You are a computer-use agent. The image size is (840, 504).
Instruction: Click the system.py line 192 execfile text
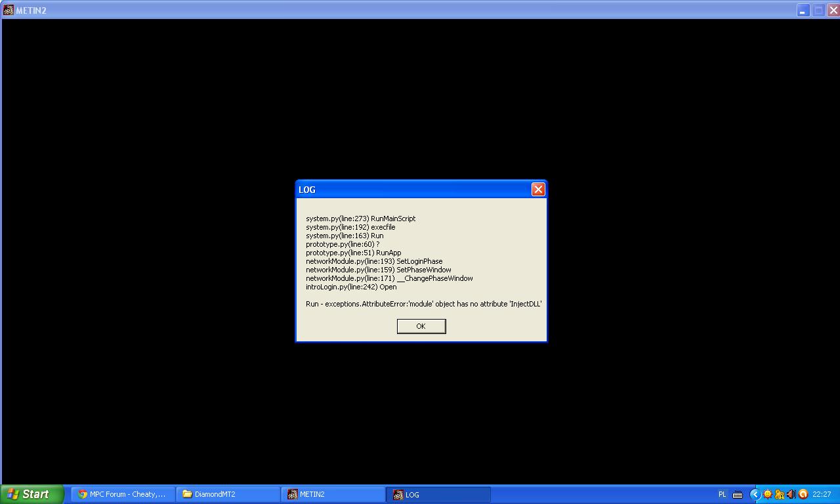point(350,227)
